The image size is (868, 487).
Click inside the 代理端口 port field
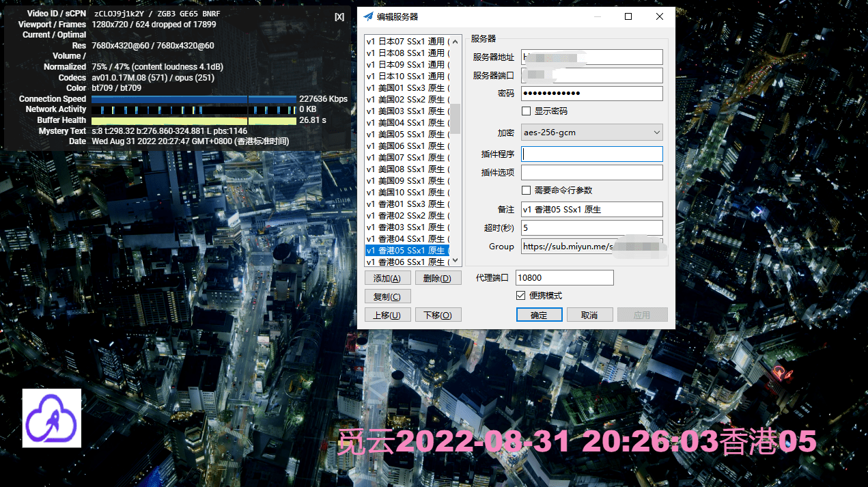click(x=563, y=277)
